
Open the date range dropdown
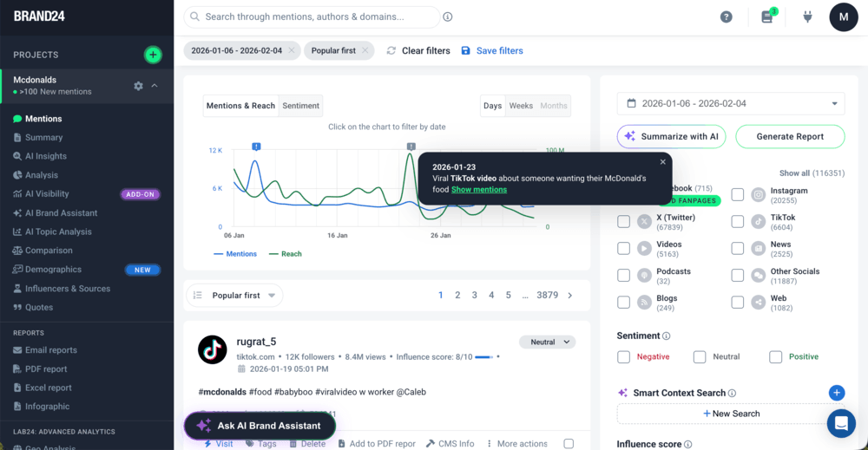(731, 103)
